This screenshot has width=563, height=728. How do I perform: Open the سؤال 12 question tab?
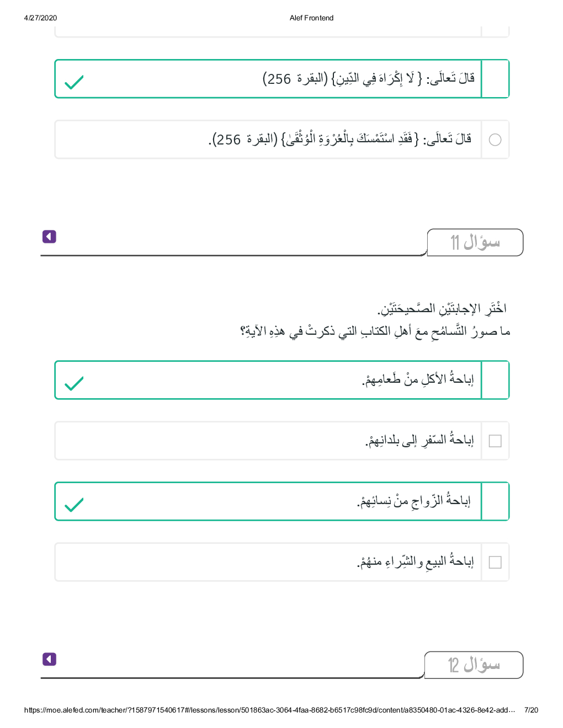tap(474, 665)
